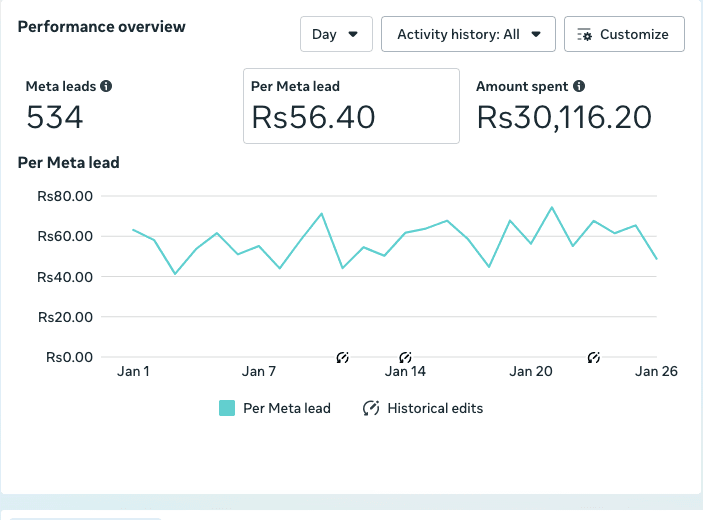Open the Day granularity dropdown
The width and height of the screenshot is (703, 520).
pos(336,34)
